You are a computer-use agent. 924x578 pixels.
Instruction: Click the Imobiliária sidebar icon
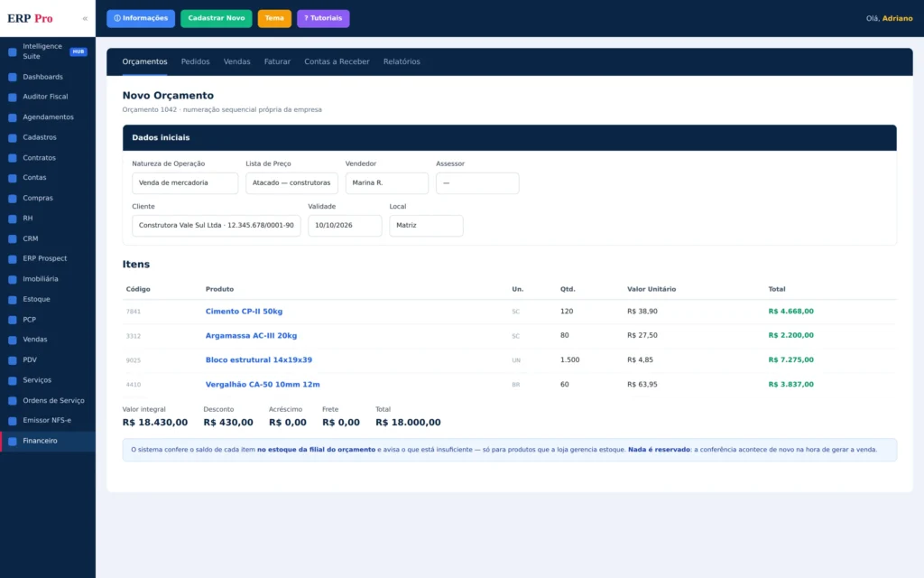(13, 280)
